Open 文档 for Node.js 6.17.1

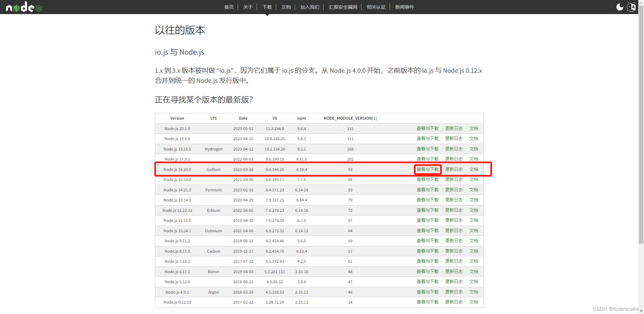pos(474,272)
